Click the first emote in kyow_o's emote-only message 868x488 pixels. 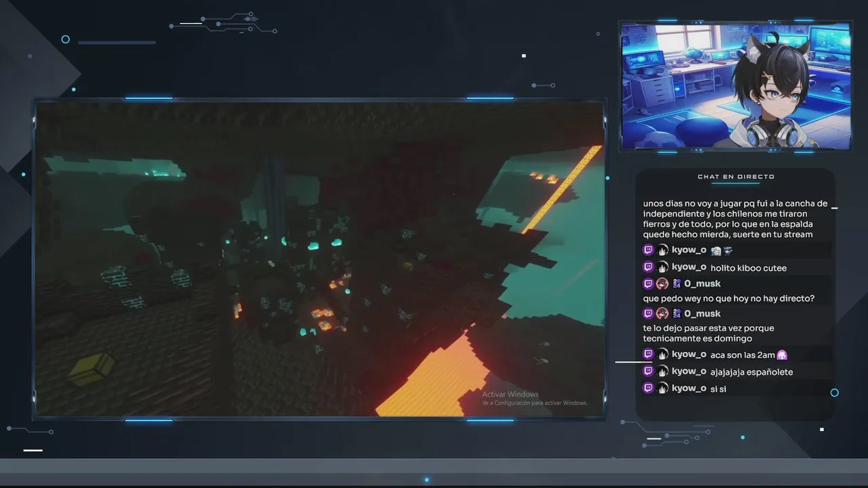click(x=715, y=251)
